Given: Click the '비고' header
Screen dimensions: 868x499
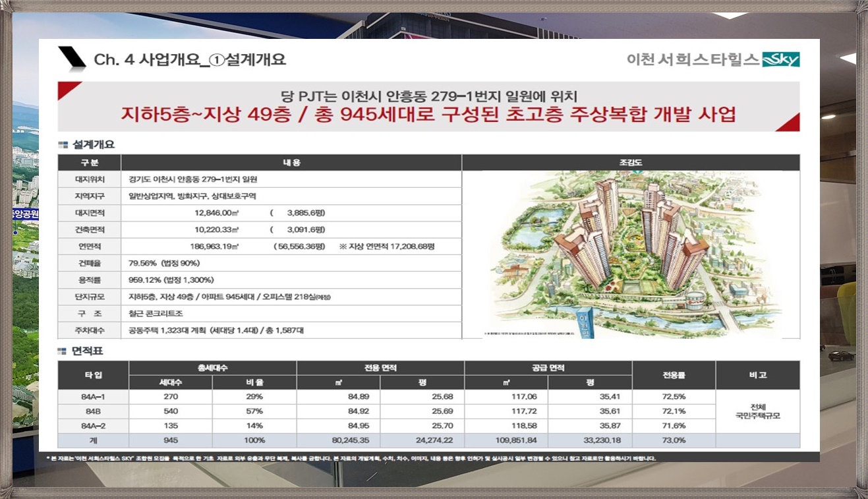Looking at the screenshot, I should [x=758, y=375].
